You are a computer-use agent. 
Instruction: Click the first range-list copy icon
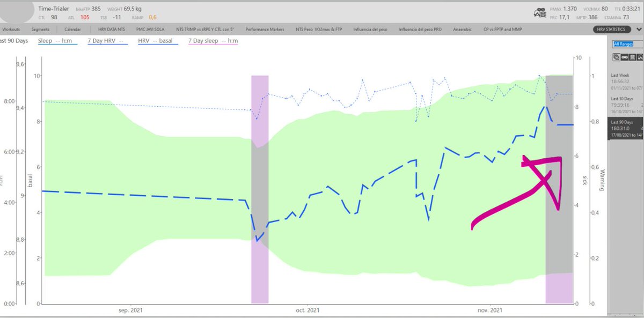[617, 57]
